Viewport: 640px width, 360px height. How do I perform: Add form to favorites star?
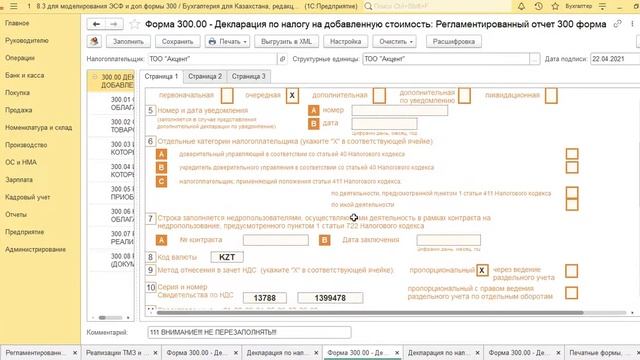135,24
